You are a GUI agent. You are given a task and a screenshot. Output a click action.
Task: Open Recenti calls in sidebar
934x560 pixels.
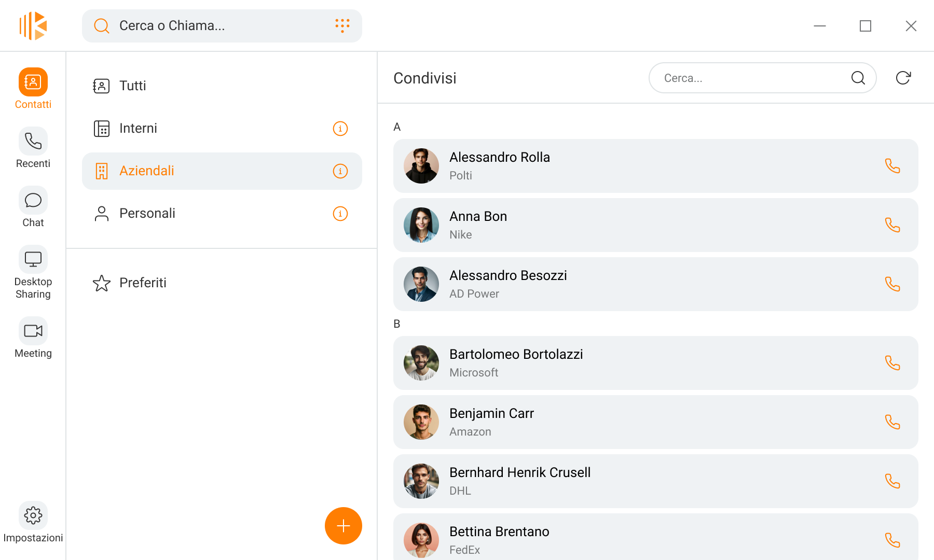pos(33,148)
